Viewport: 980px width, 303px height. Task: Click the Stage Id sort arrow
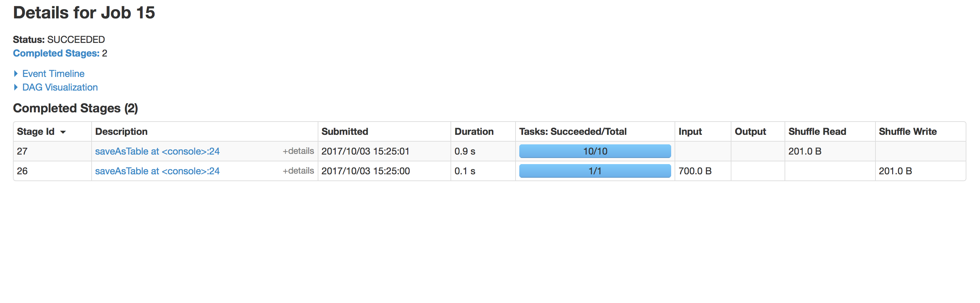(63, 132)
